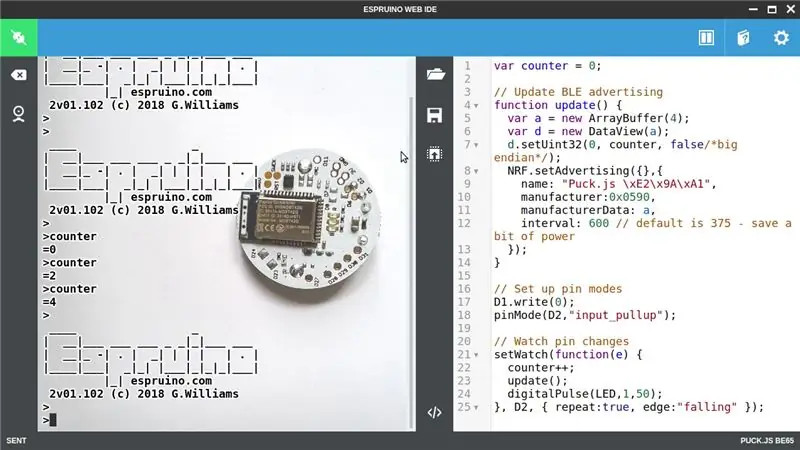Click the 'update();' call on line 23
Screen dimensions: 800x450
537,381
